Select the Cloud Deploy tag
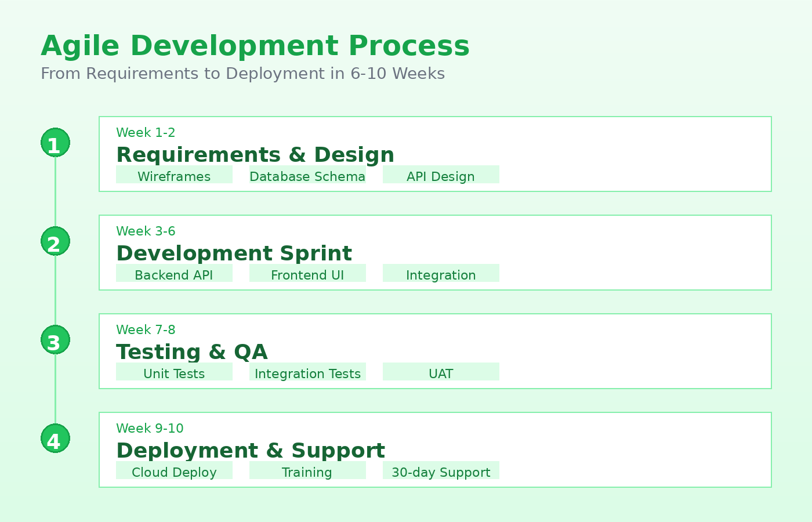The height and width of the screenshot is (522, 812). click(x=174, y=471)
